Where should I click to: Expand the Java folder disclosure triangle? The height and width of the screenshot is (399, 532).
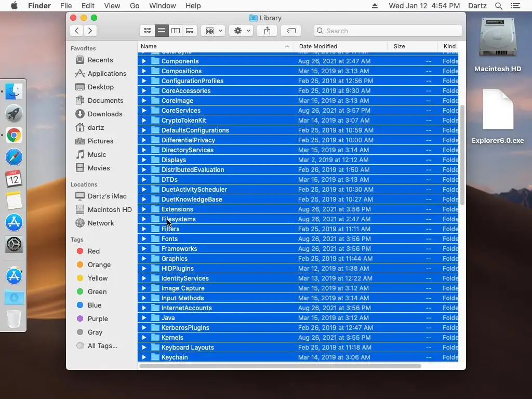tap(144, 318)
